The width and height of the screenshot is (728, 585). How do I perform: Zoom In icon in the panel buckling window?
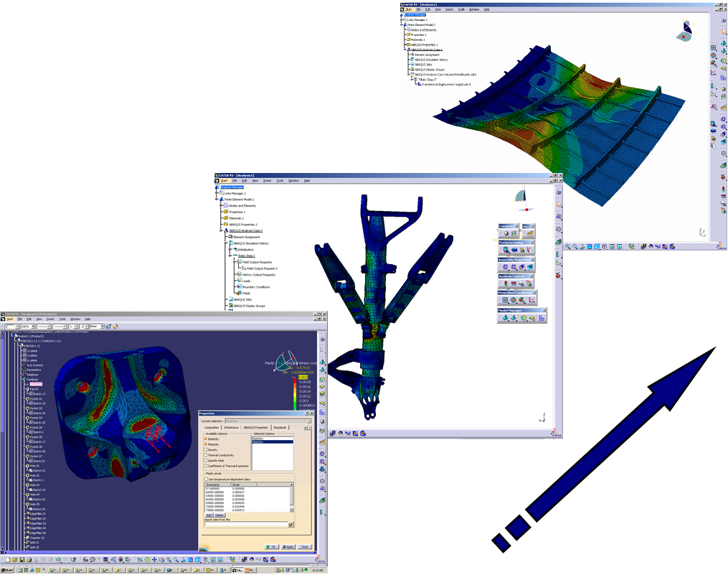pos(568,247)
